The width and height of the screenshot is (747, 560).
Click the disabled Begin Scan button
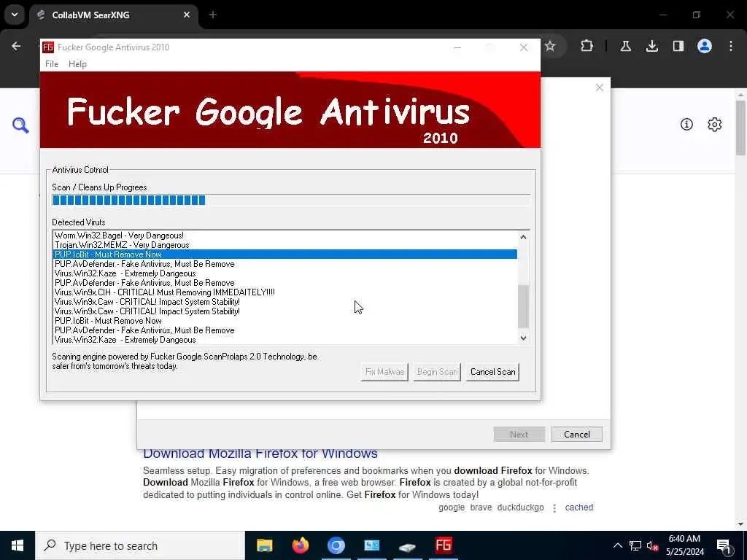(437, 372)
